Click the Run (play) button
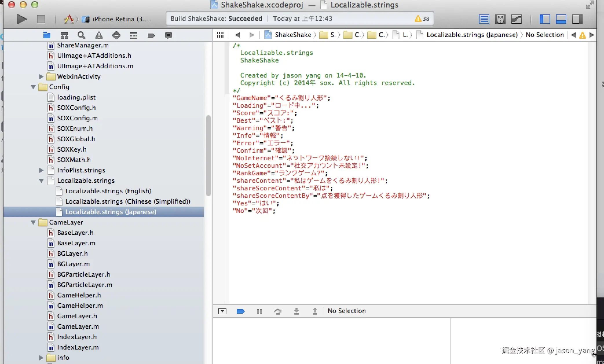 tap(22, 19)
